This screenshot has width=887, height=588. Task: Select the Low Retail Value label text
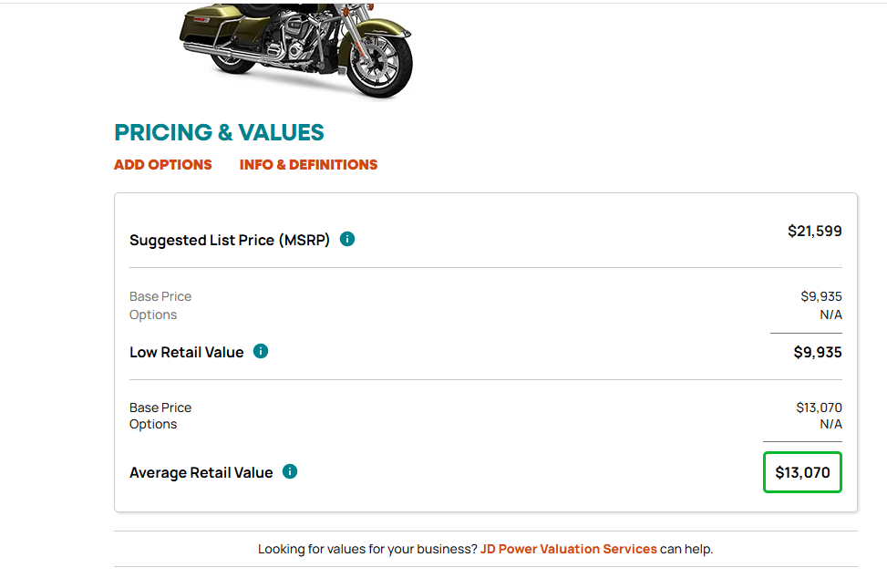[187, 353]
